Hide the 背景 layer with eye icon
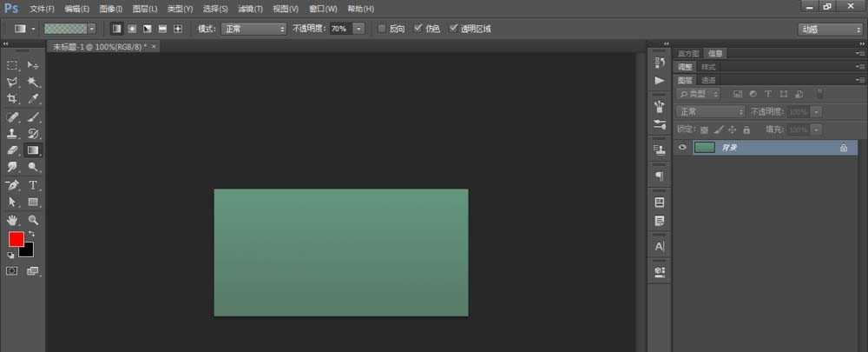Image resolution: width=868 pixels, height=352 pixels. pyautogui.click(x=682, y=148)
